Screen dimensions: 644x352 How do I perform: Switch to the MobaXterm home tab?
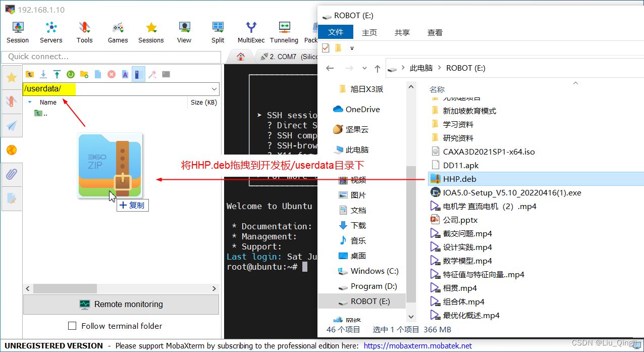tap(241, 57)
